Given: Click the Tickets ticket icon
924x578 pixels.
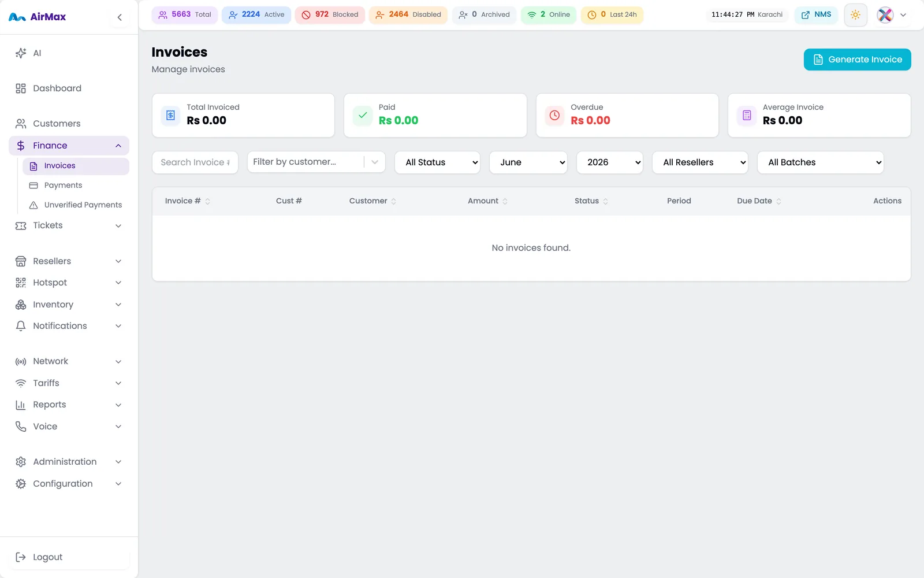Looking at the screenshot, I should click(21, 225).
